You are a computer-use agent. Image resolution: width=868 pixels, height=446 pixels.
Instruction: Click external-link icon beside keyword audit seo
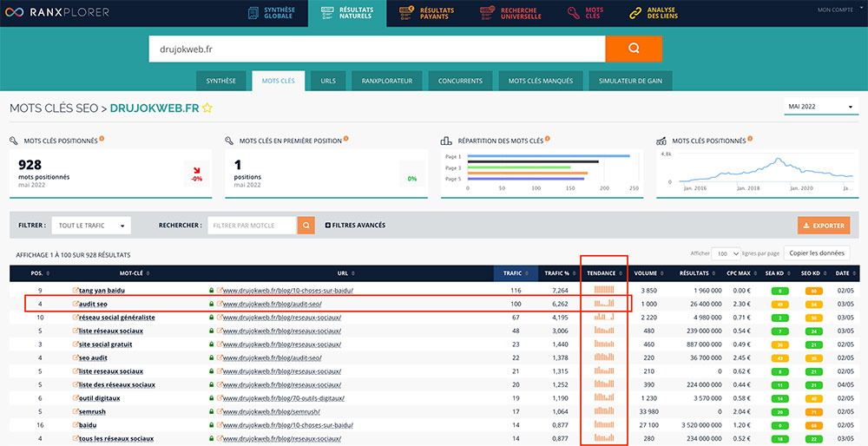(x=76, y=304)
